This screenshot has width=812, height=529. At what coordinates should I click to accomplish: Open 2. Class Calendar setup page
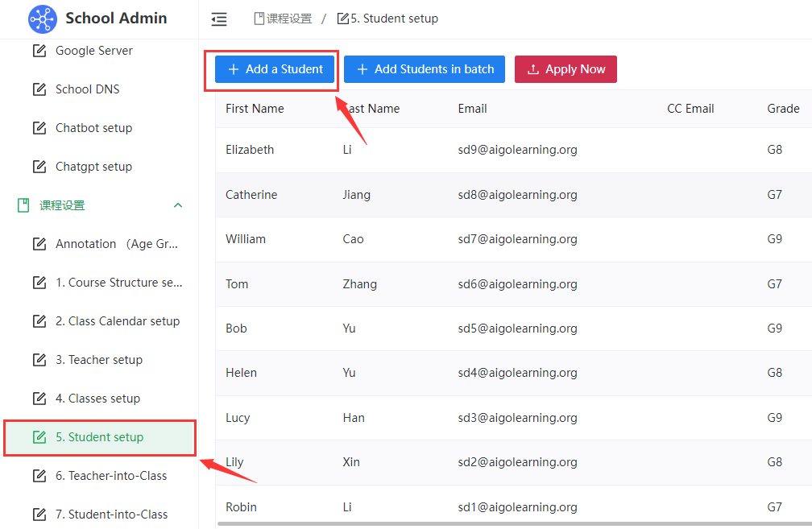click(x=117, y=321)
